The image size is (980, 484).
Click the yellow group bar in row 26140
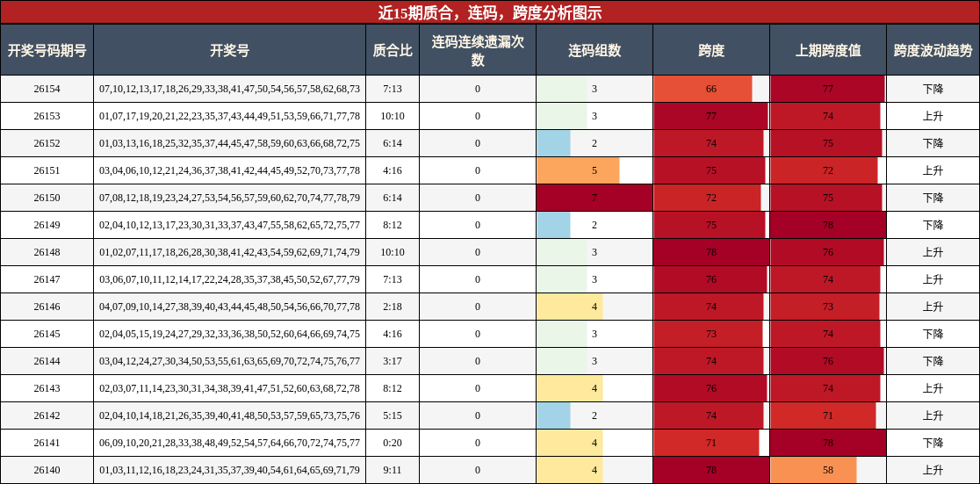570,470
